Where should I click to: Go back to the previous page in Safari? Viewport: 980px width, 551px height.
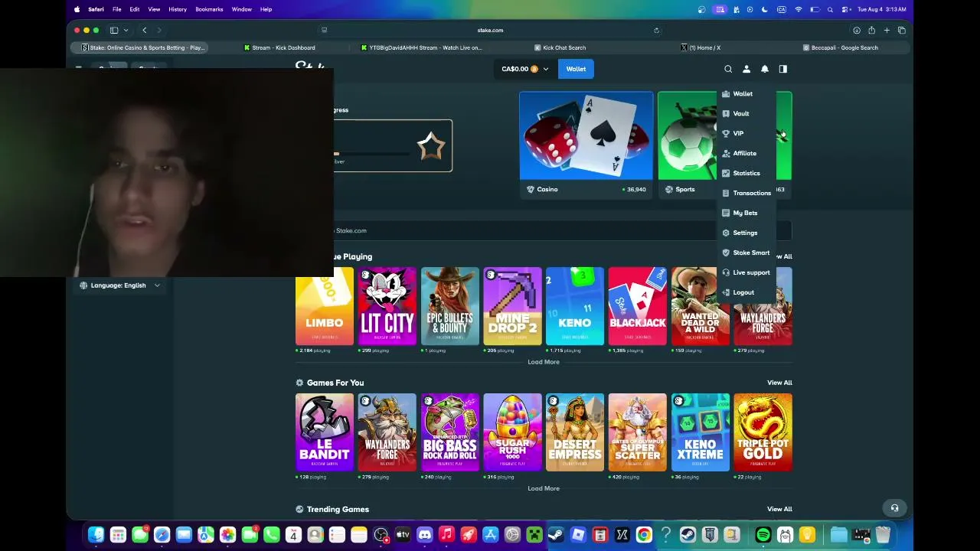click(144, 31)
